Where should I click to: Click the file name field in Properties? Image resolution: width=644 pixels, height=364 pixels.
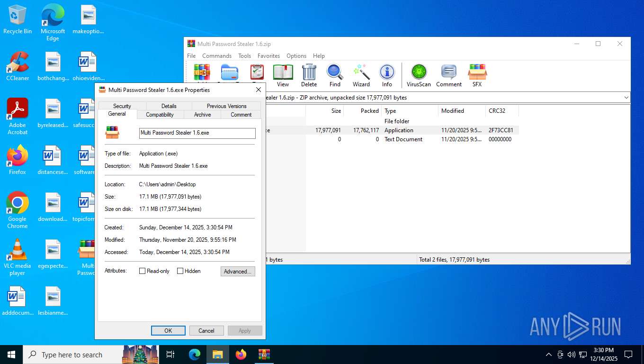click(197, 133)
